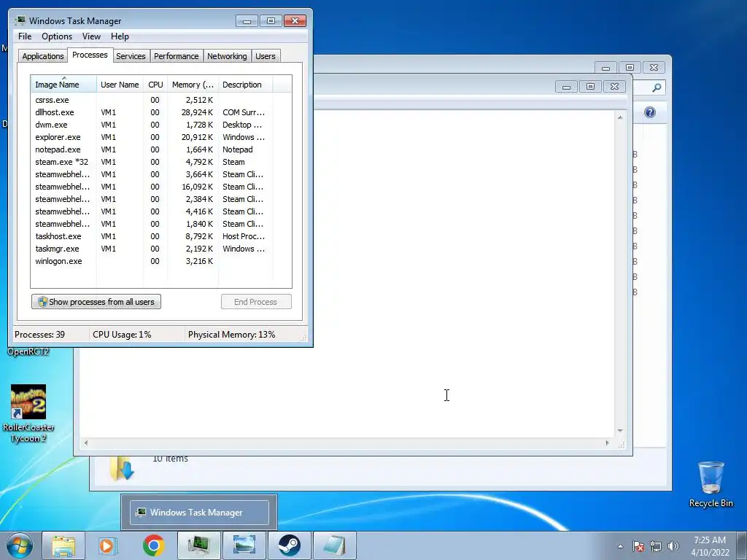Open the Options menu in Task Manager
This screenshot has height=560, width=747.
[57, 36]
